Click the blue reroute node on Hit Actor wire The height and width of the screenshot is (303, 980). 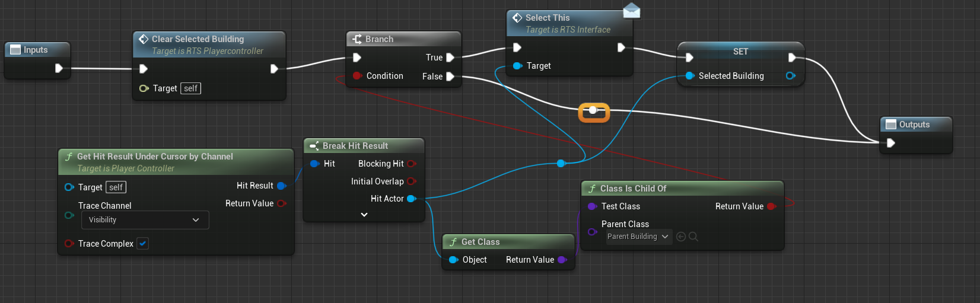point(561,163)
